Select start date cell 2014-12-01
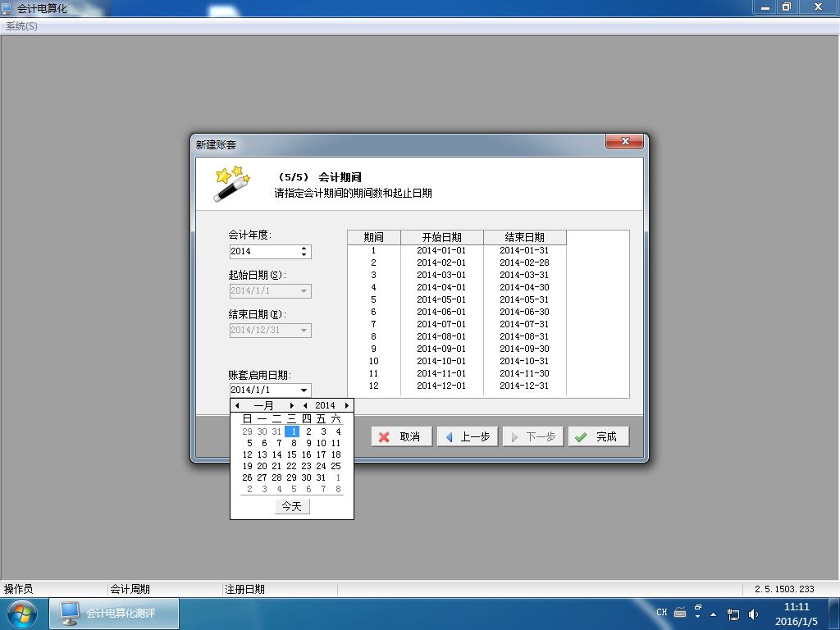Image resolution: width=840 pixels, height=630 pixels. [x=441, y=386]
